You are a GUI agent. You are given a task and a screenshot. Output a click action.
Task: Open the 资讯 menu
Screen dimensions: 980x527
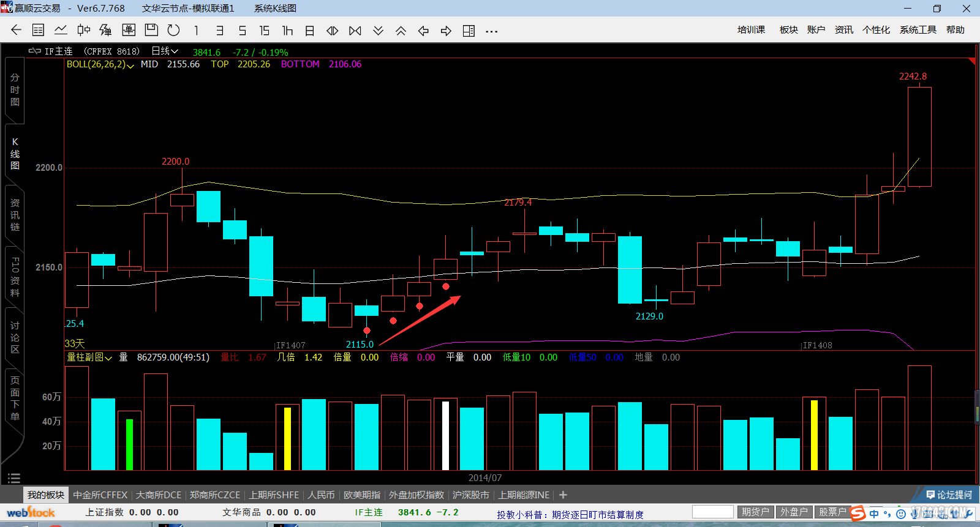tap(843, 30)
